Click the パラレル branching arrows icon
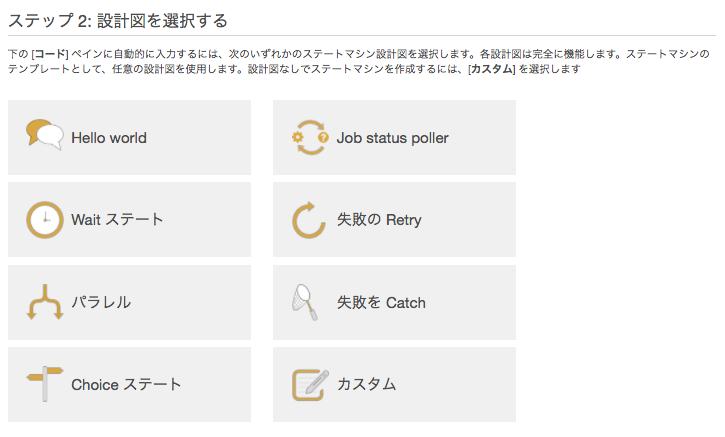725x437 pixels. [x=45, y=302]
